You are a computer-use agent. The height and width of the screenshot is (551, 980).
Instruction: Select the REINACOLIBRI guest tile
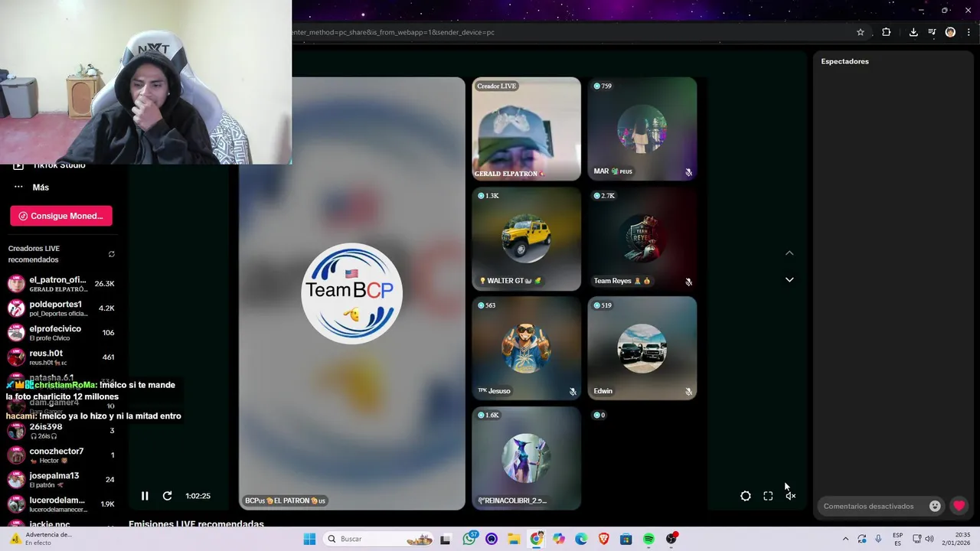tap(527, 458)
